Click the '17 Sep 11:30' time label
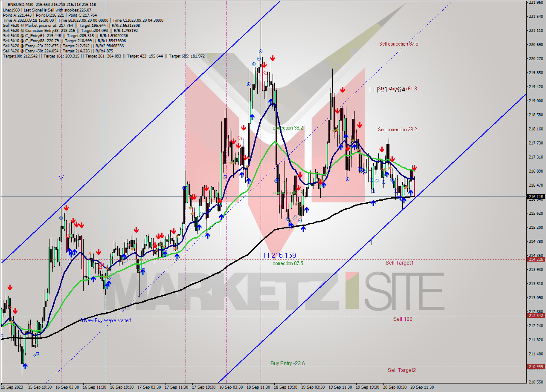546x392 pixels. pos(177,387)
